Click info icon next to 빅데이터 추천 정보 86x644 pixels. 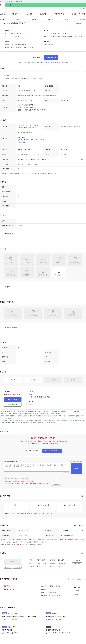[x=15, y=607]
